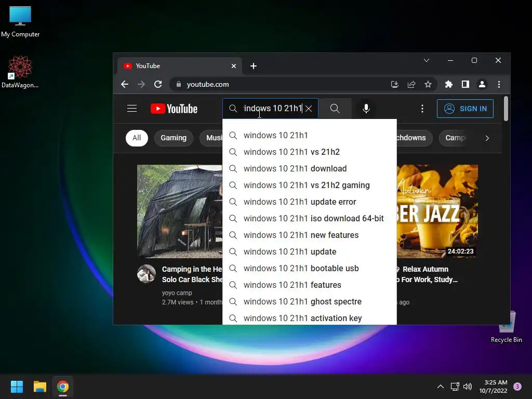Open Chrome extensions puzzle icon
Screen dimensions: 532x399
(x=448, y=84)
